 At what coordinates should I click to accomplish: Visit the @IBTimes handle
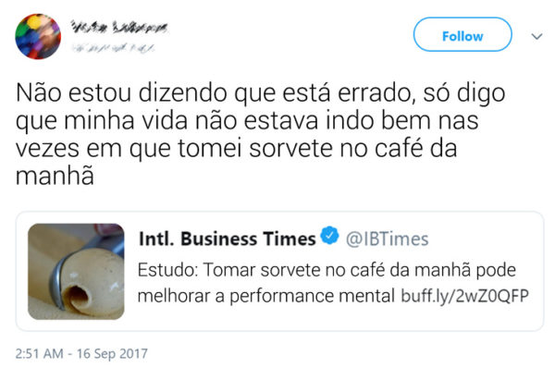[x=387, y=239]
